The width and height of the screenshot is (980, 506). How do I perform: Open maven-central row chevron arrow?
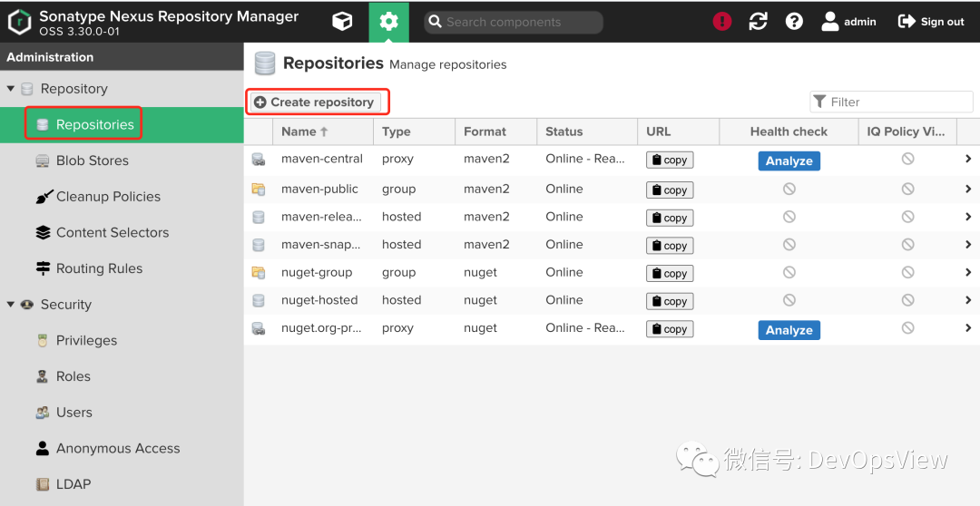coord(968,159)
